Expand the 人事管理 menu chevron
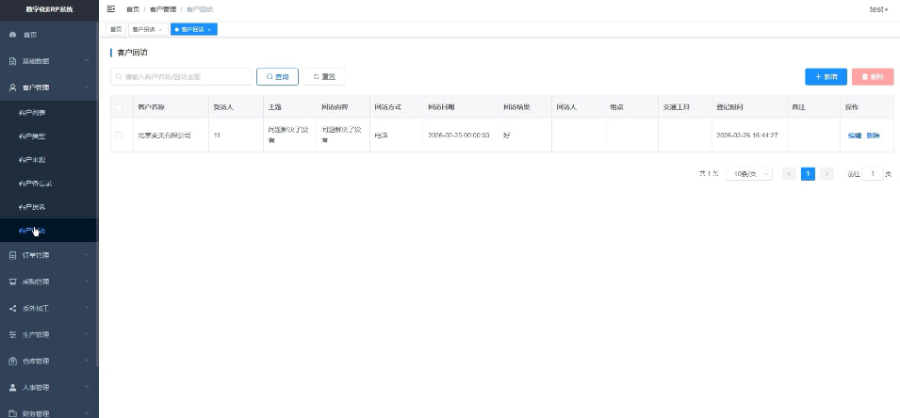 [x=87, y=387]
